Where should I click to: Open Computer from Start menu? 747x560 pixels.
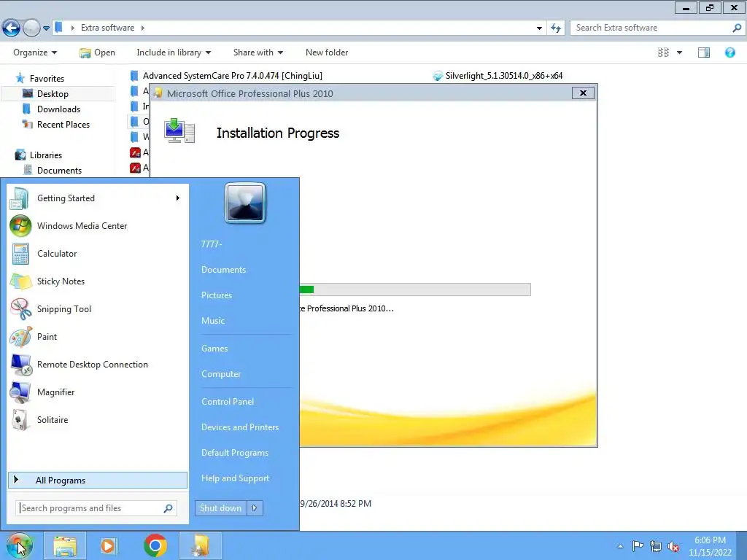coord(221,374)
